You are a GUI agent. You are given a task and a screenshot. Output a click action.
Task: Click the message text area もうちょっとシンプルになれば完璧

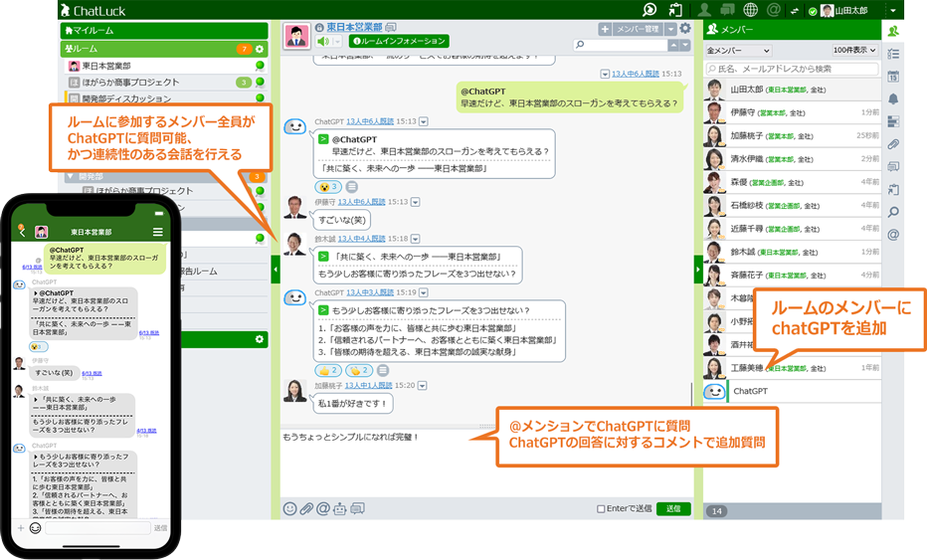click(x=486, y=465)
